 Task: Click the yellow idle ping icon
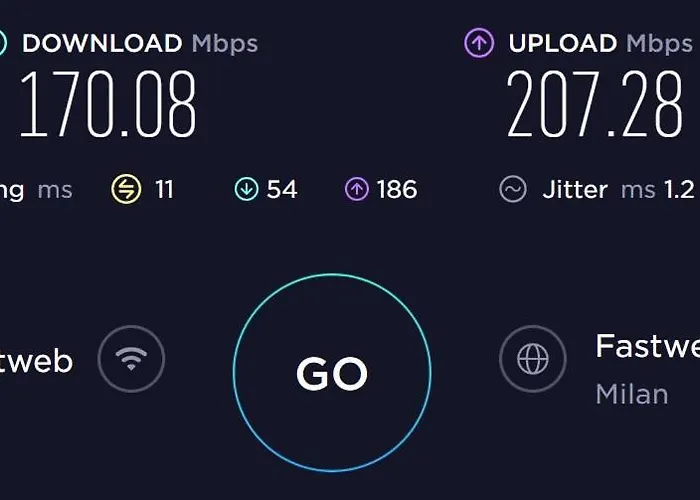[126, 189]
